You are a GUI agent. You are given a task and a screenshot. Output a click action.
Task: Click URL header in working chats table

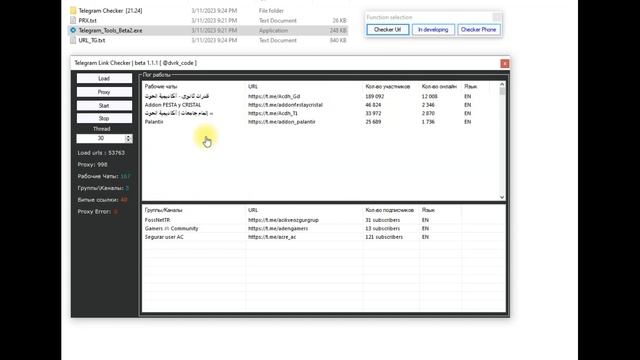pyautogui.click(x=253, y=87)
